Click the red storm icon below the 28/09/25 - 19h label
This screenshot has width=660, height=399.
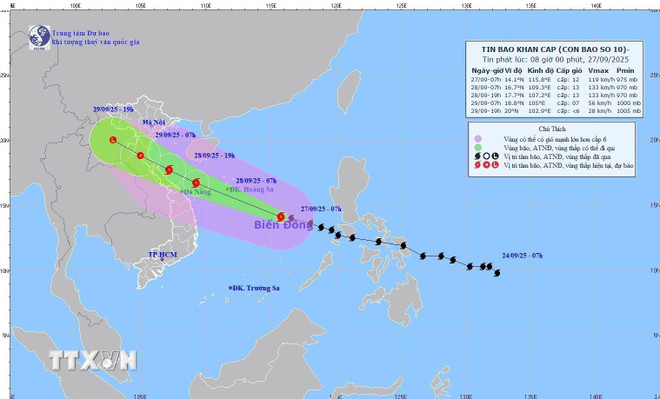click(x=169, y=170)
